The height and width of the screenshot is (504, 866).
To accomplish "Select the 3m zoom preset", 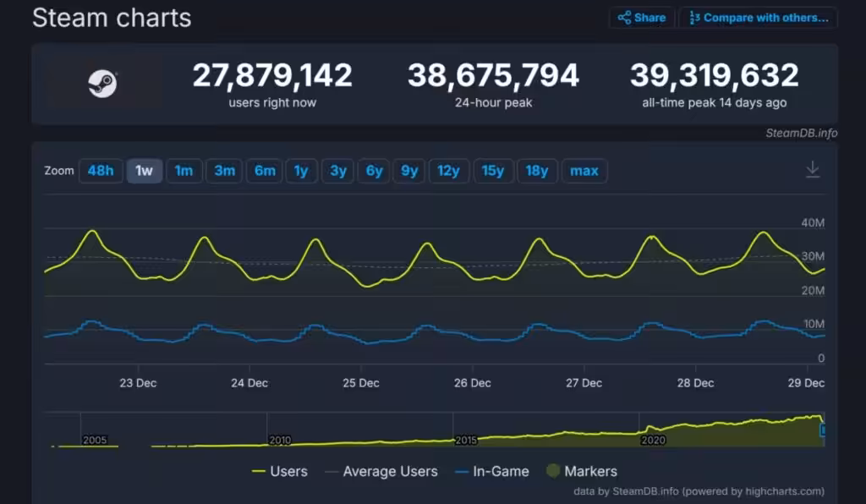I will coord(224,170).
